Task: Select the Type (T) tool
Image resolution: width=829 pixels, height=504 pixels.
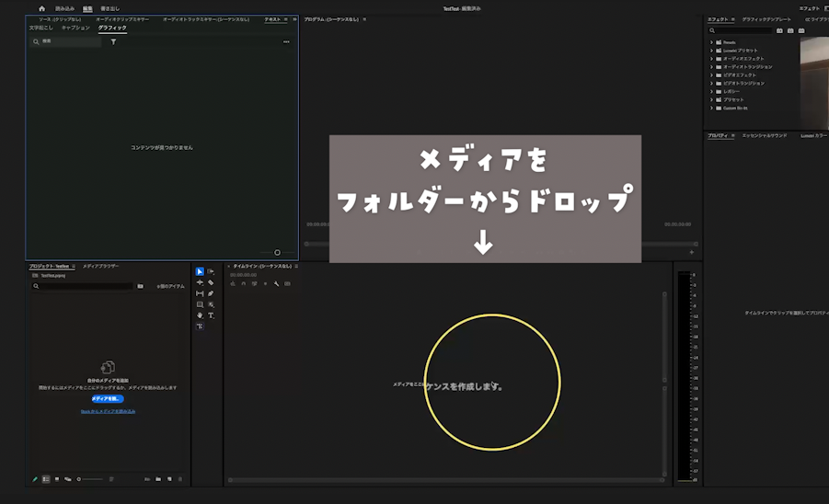Action: coord(211,315)
